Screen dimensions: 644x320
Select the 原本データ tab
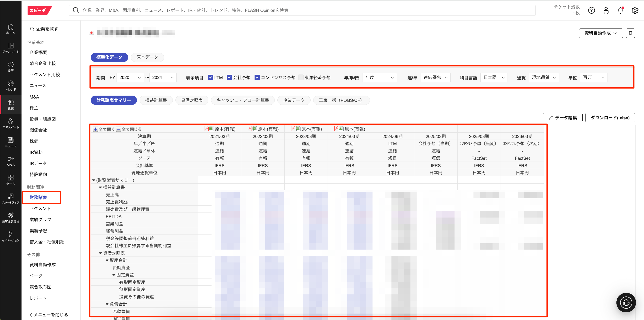click(147, 57)
